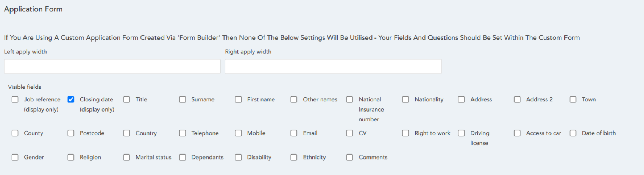Image resolution: width=644 pixels, height=175 pixels.
Task: Enable the Gender checkbox
Action: pyautogui.click(x=15, y=157)
